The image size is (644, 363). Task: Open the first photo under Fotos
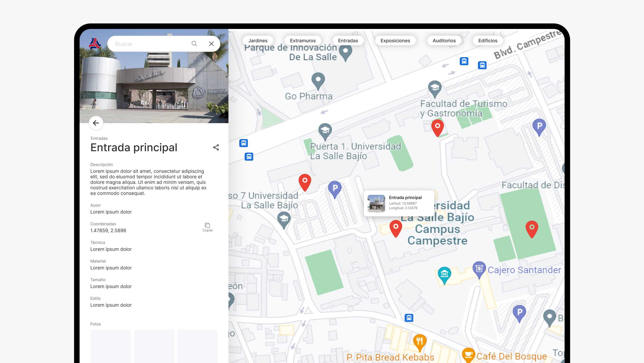110,346
